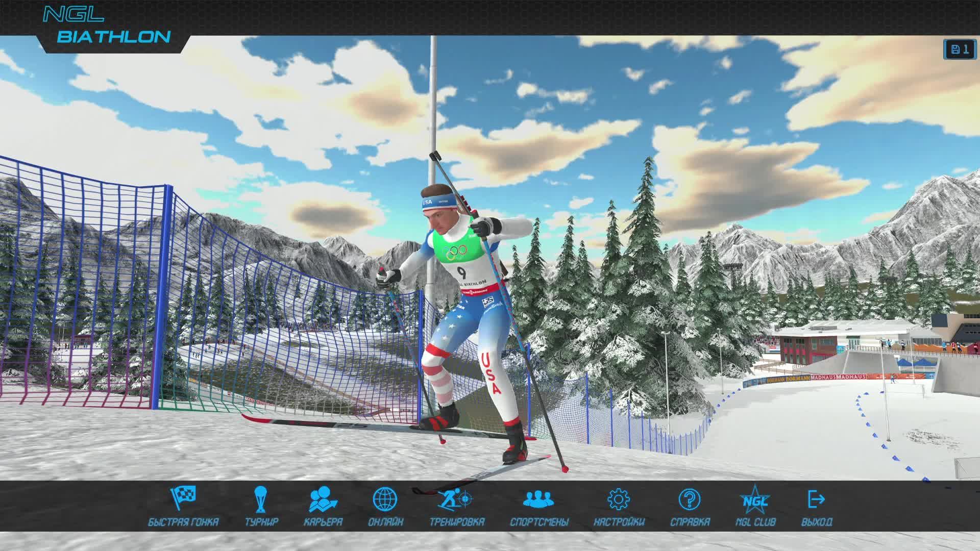Image resolution: width=980 pixels, height=551 pixels.
Task: Click the NGL Biathlon logo
Action: (106, 26)
